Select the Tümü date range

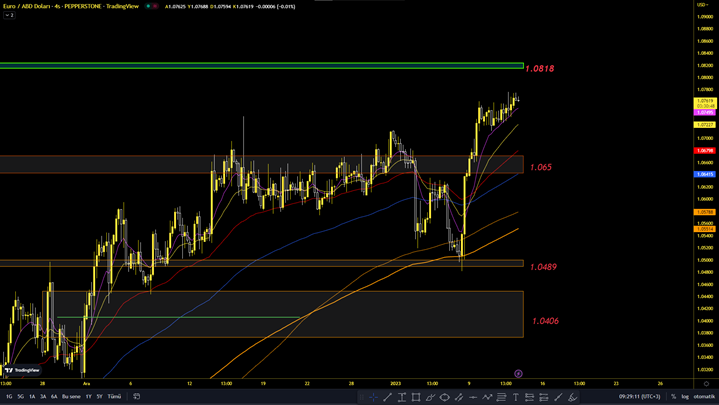click(x=114, y=396)
